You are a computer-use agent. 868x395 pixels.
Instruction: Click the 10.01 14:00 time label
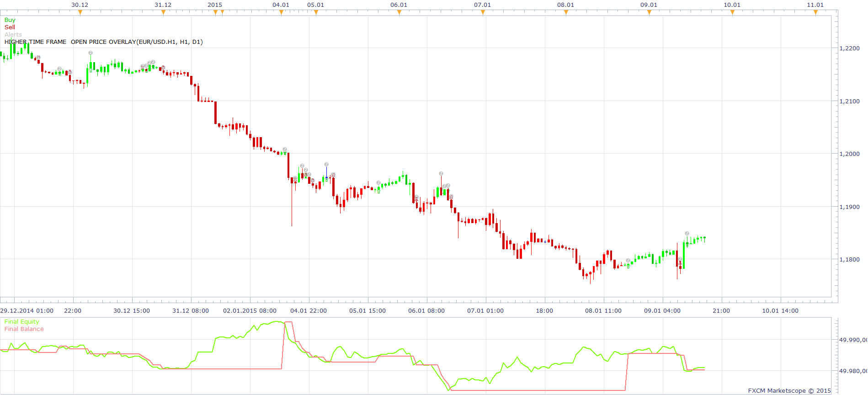[780, 311]
